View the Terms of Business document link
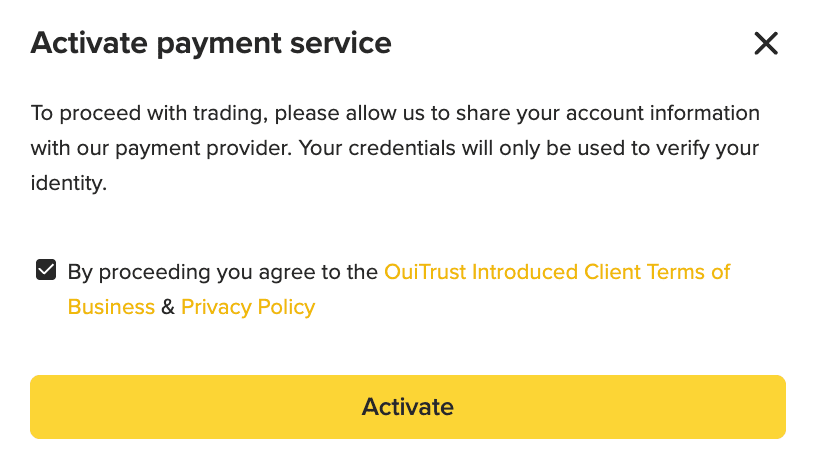The width and height of the screenshot is (816, 470). click(556, 272)
